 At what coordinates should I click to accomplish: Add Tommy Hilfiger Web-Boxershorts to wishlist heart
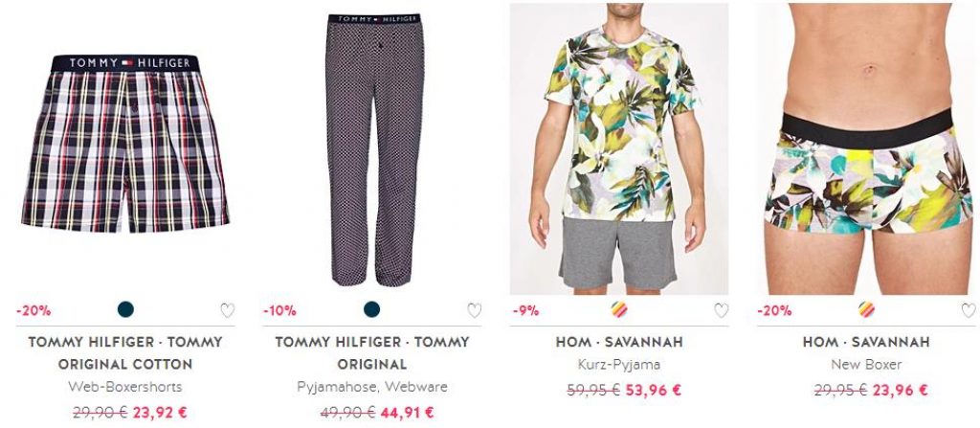click(228, 310)
